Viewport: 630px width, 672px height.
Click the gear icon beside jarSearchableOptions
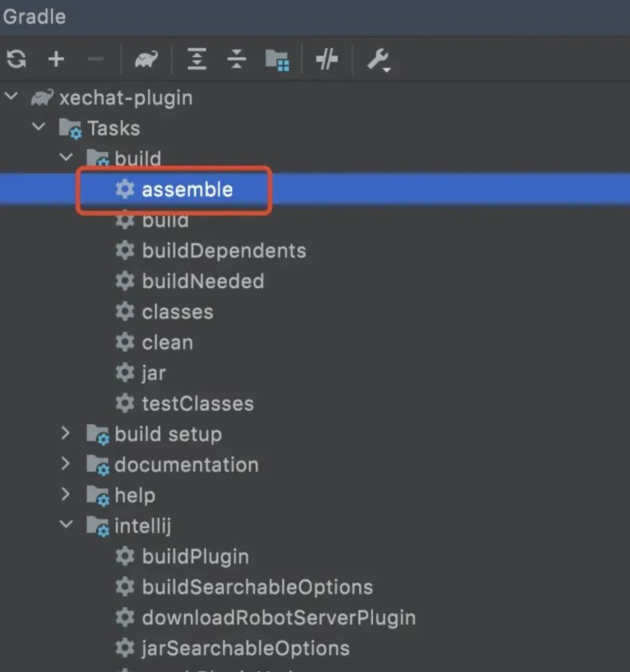click(125, 648)
